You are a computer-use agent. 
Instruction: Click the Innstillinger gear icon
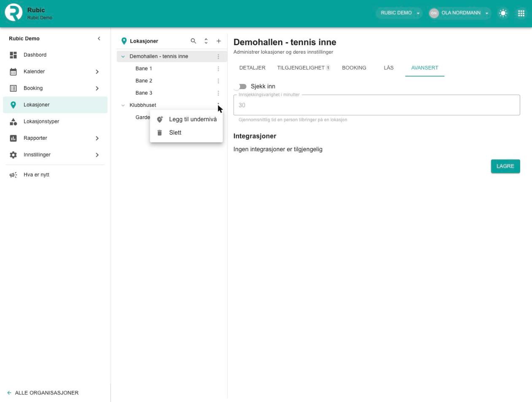click(14, 155)
